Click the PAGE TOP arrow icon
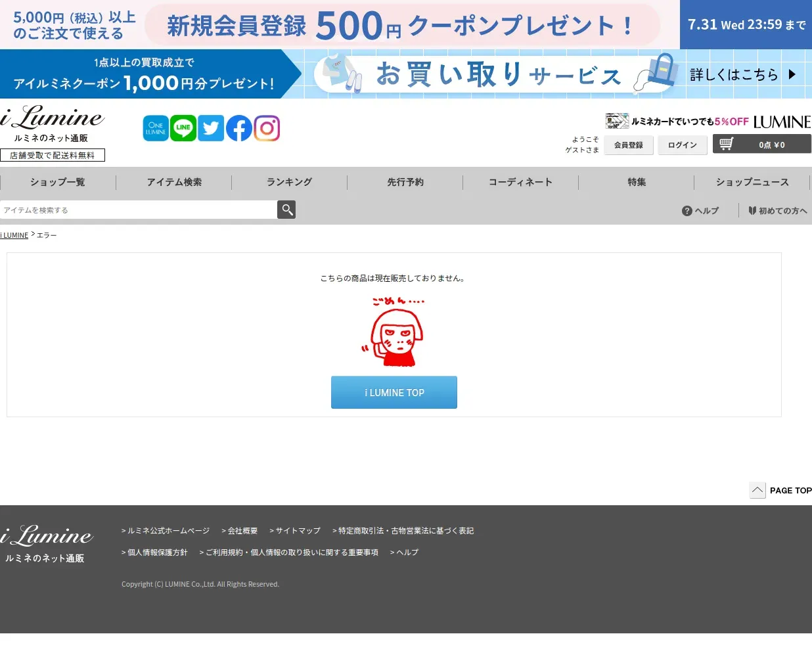Viewport: 812px width, 657px height. (757, 490)
